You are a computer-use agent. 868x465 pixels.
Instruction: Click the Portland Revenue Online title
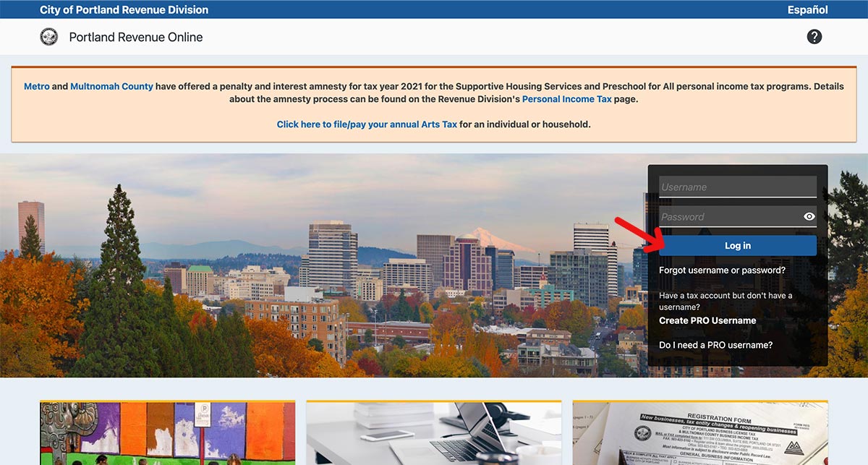pyautogui.click(x=136, y=37)
